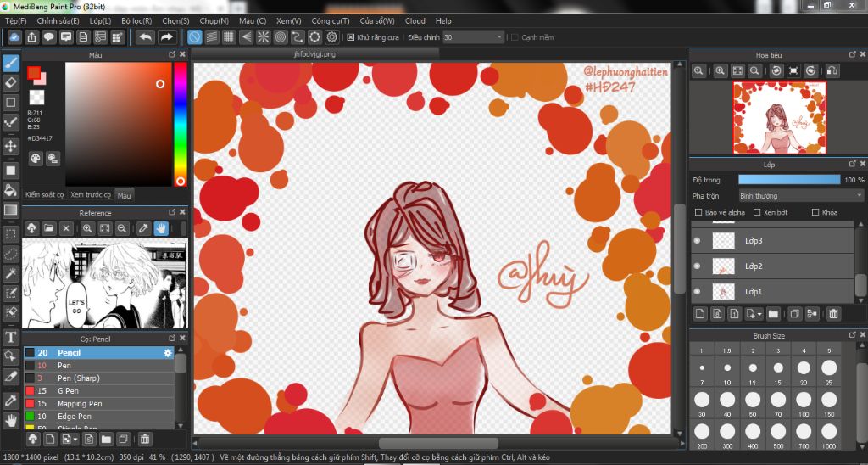The width and height of the screenshot is (868, 465).
Task: Enable the grid snap icon
Action: pos(229,37)
